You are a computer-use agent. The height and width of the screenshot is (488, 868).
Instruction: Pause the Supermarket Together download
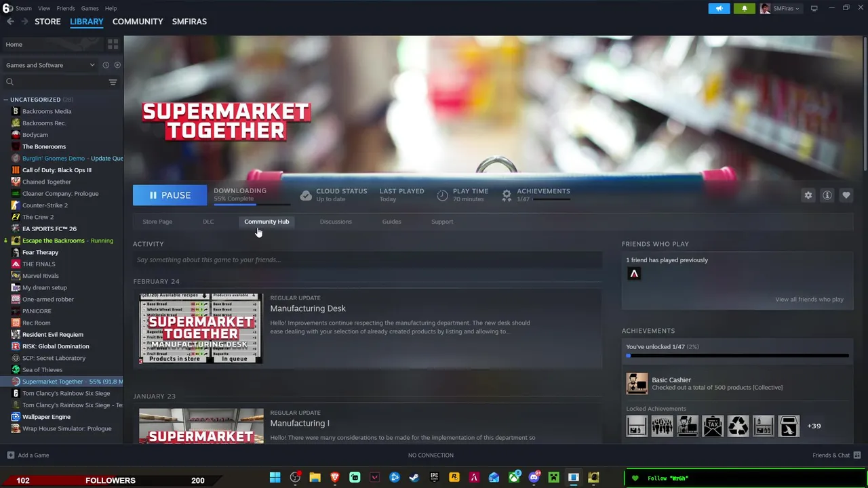coord(170,195)
